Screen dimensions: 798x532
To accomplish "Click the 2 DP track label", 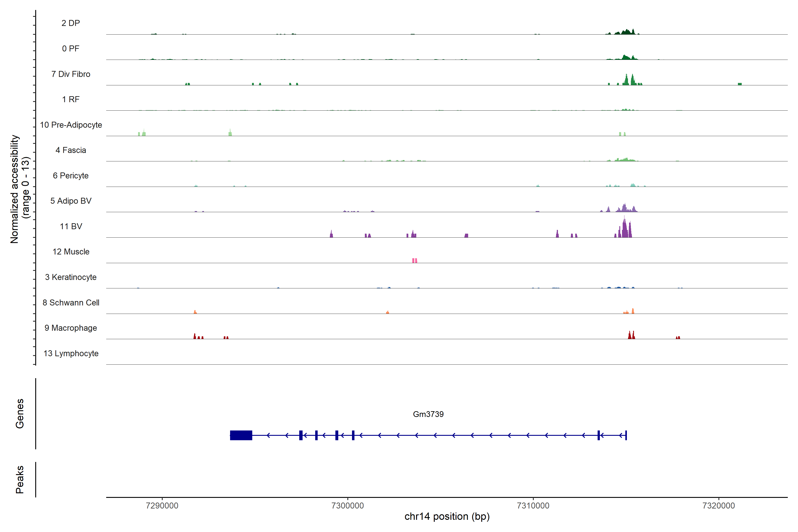I will tap(70, 23).
